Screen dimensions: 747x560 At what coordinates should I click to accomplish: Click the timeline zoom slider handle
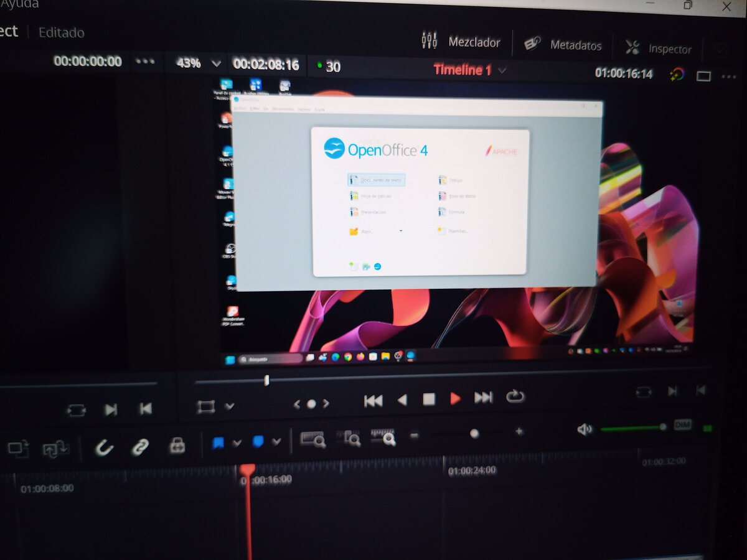pyautogui.click(x=474, y=434)
